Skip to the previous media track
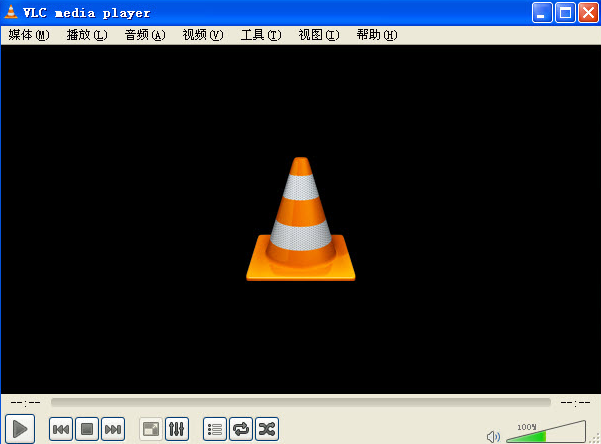Screen dimensions: 601x444 tap(61, 429)
